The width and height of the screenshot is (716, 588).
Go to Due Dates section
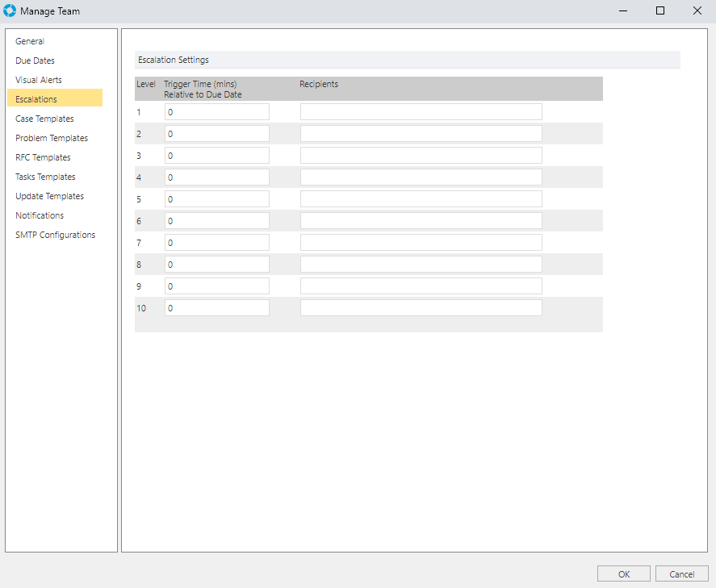pyautogui.click(x=35, y=60)
